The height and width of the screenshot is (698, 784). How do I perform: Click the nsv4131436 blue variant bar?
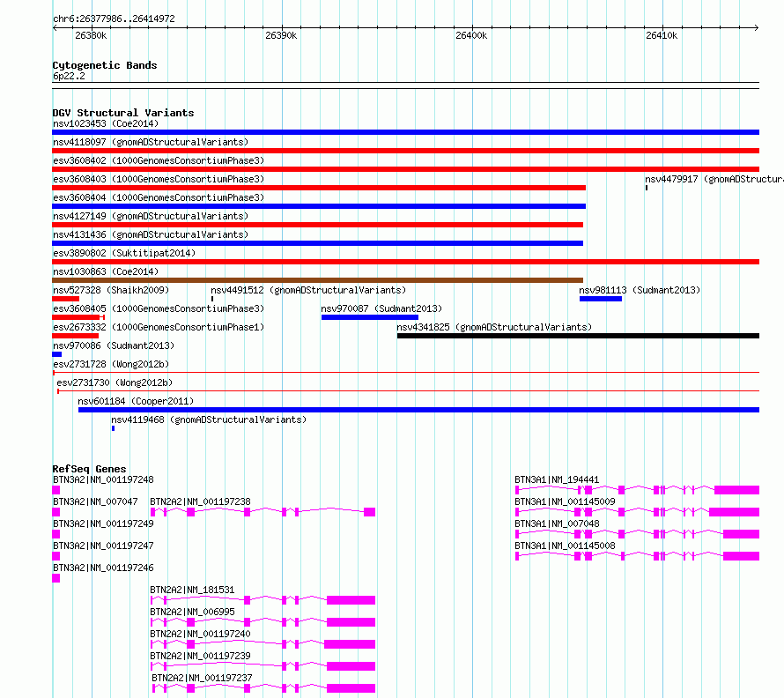coord(317,243)
